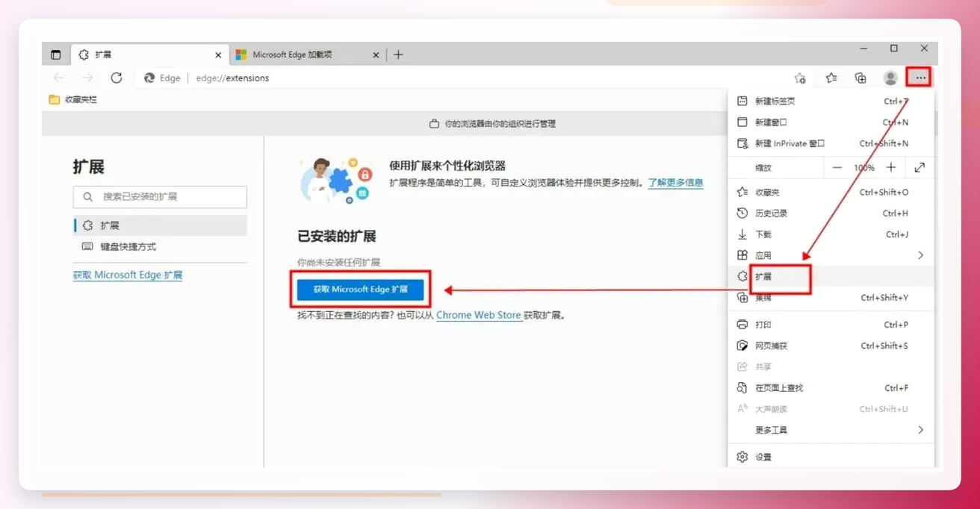Refresh the current page

116,78
